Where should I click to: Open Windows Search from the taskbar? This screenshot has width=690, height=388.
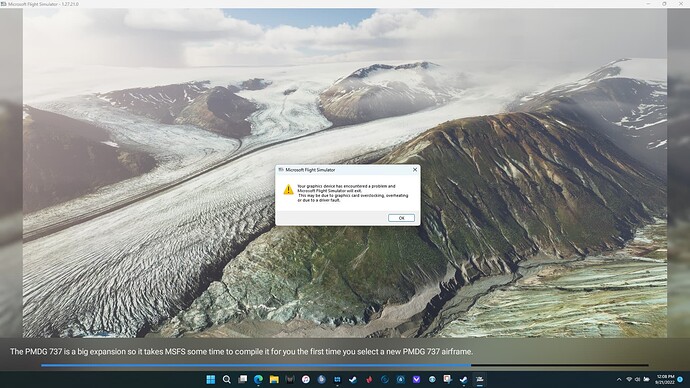227,379
